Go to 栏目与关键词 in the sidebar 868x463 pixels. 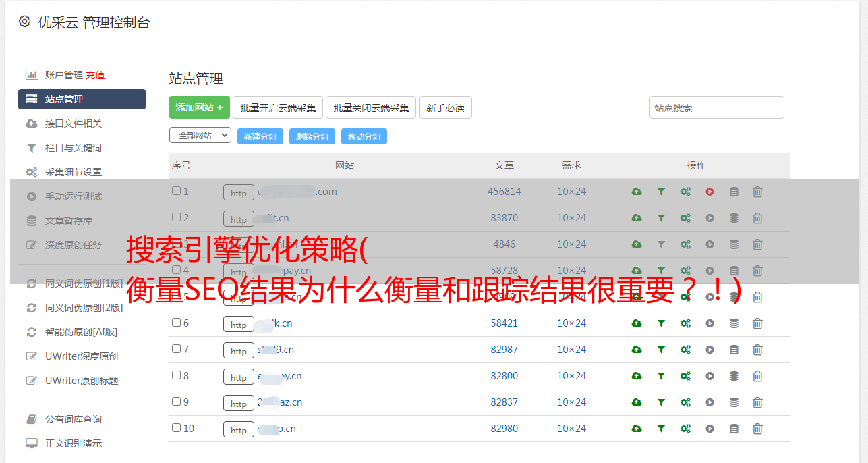(73, 148)
